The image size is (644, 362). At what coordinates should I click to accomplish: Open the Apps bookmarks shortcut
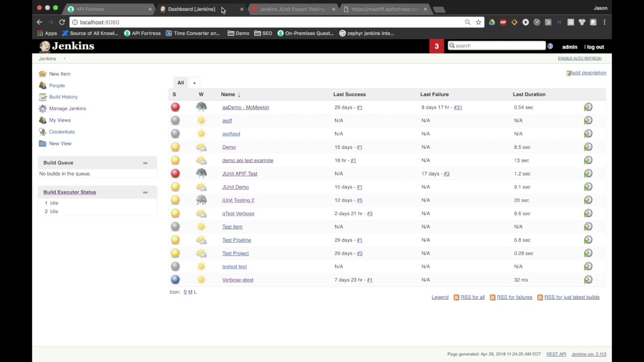pos(47,33)
